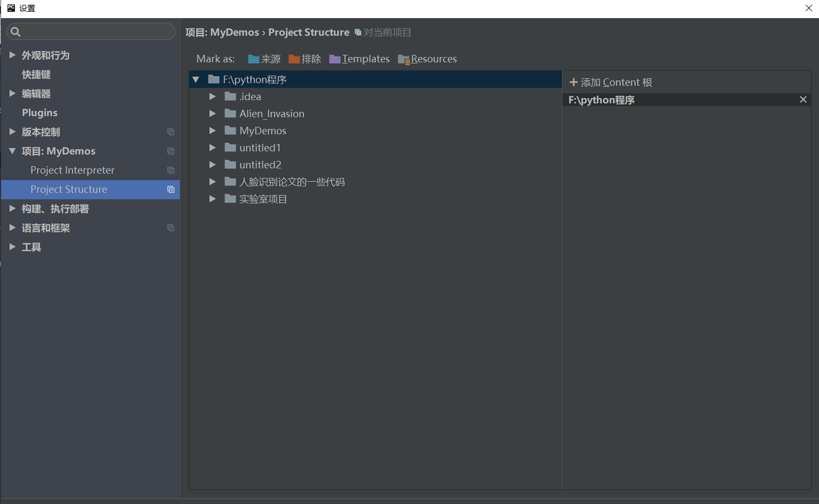Expand the .idea folder

point(212,96)
